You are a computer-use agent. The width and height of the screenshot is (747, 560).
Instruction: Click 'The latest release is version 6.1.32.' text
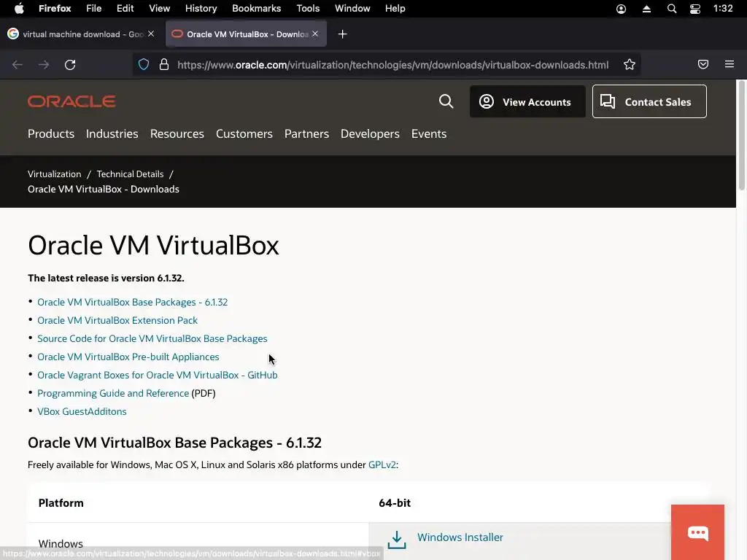pos(106,278)
